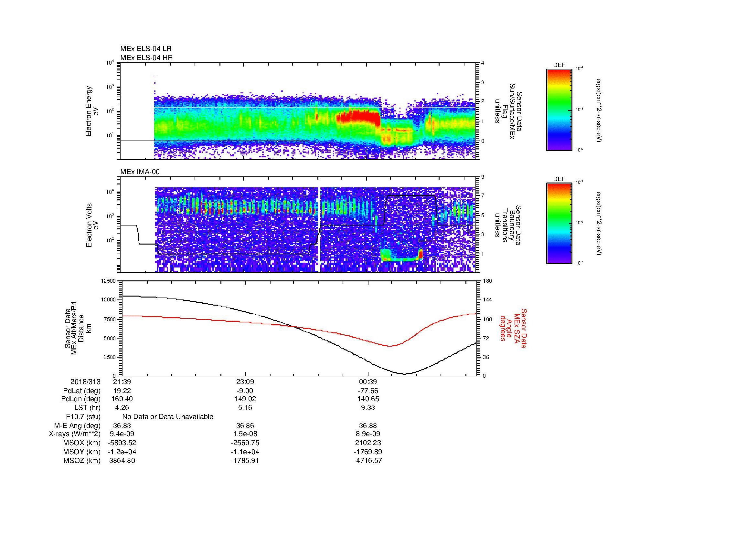Click the 'M-E Ang (deg)' row label
This screenshot has height=534, width=756.
[x=77, y=426]
